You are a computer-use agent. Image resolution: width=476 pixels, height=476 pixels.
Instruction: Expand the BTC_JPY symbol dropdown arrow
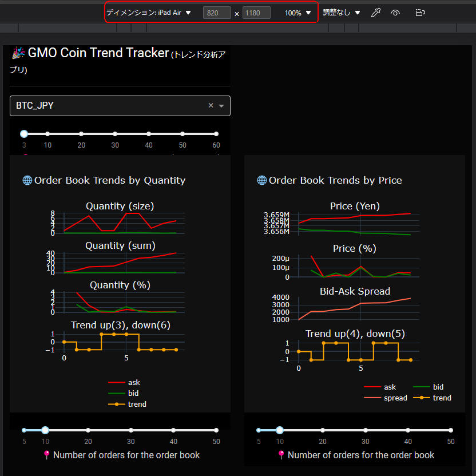click(221, 106)
